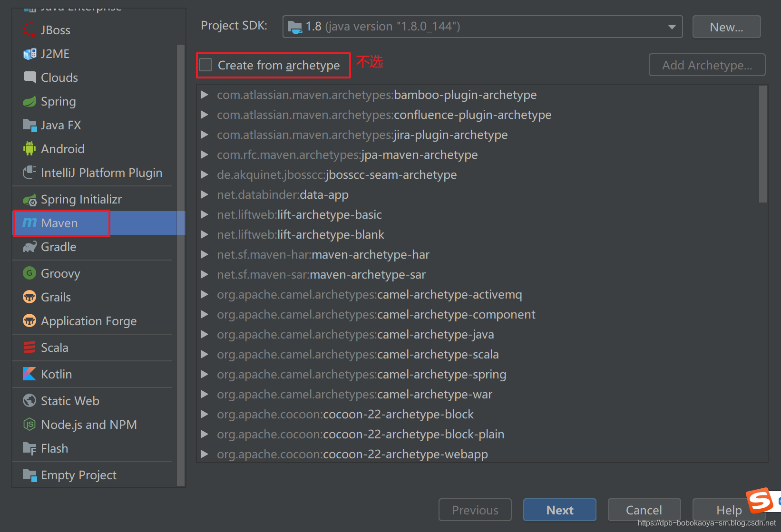The height and width of the screenshot is (532, 781).
Task: Expand the maven-archetype-sar entry
Action: (x=205, y=274)
